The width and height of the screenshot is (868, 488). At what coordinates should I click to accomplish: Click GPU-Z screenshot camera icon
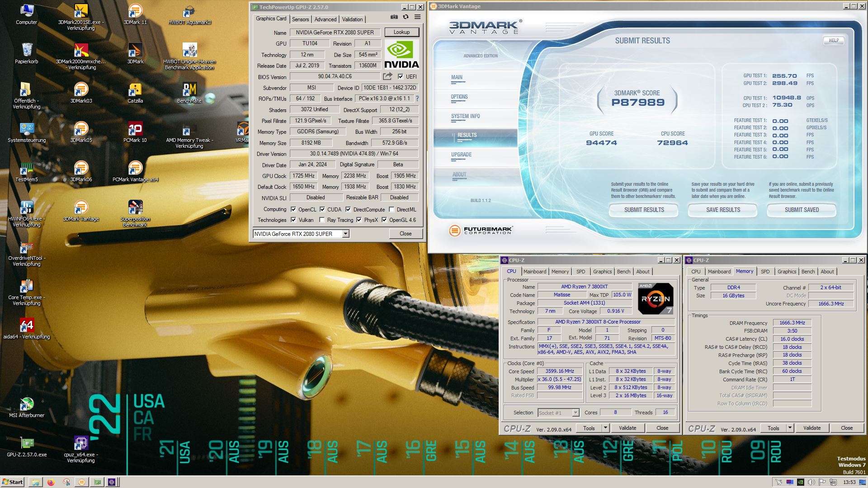pyautogui.click(x=394, y=17)
